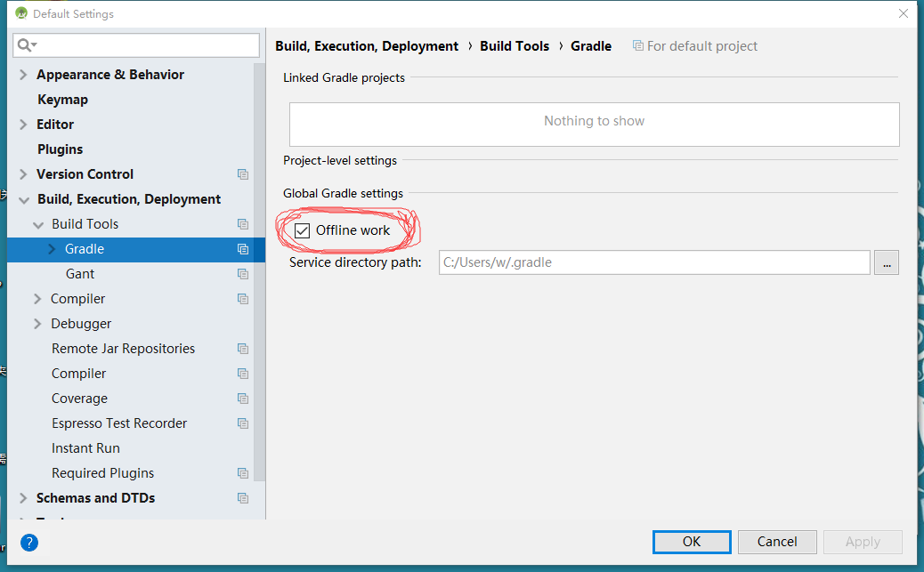Click the For default project icon

(x=637, y=45)
